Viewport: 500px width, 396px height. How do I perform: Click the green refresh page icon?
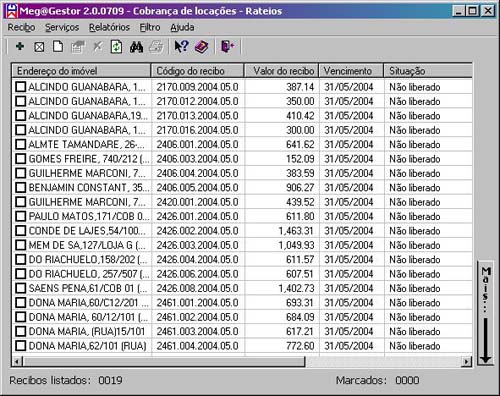[116, 47]
